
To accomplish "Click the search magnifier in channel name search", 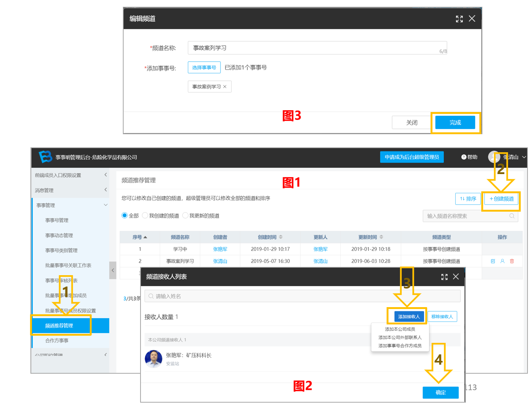I will 512,216.
